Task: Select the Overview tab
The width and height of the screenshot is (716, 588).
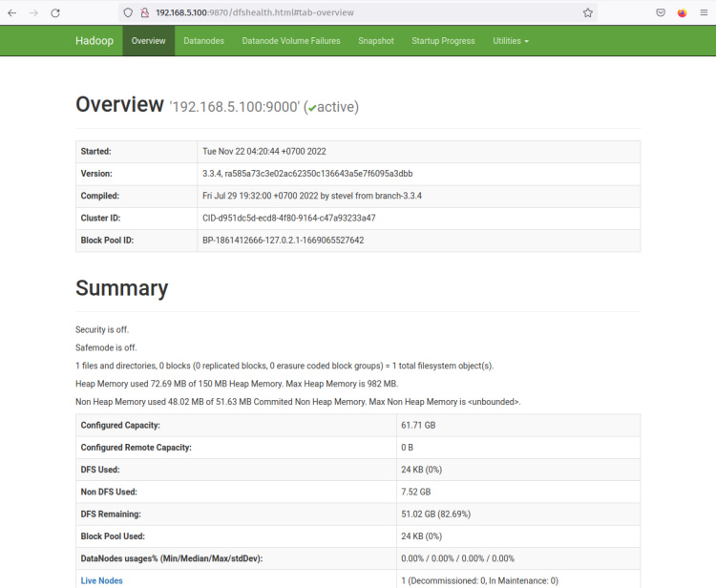Action: click(x=148, y=41)
